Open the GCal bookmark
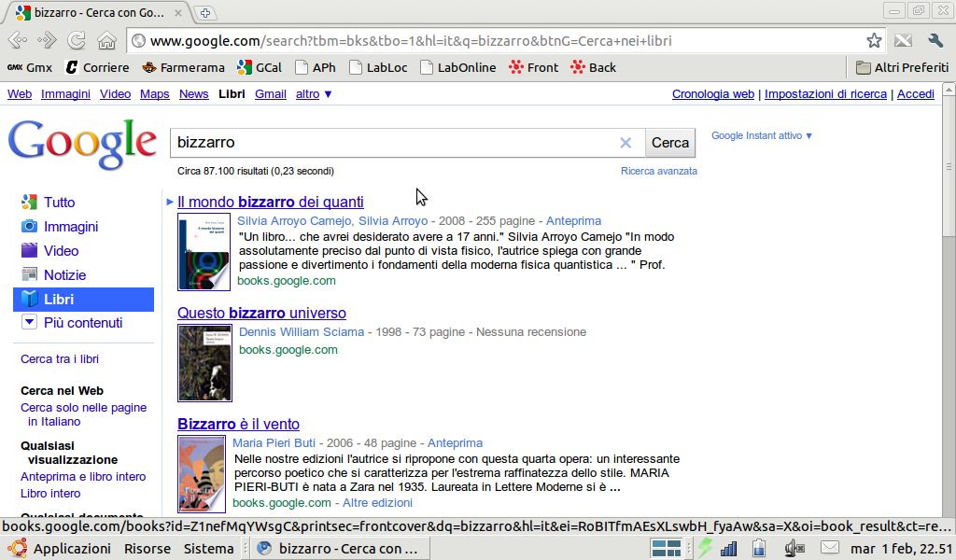The width and height of the screenshot is (956, 560). tap(260, 67)
